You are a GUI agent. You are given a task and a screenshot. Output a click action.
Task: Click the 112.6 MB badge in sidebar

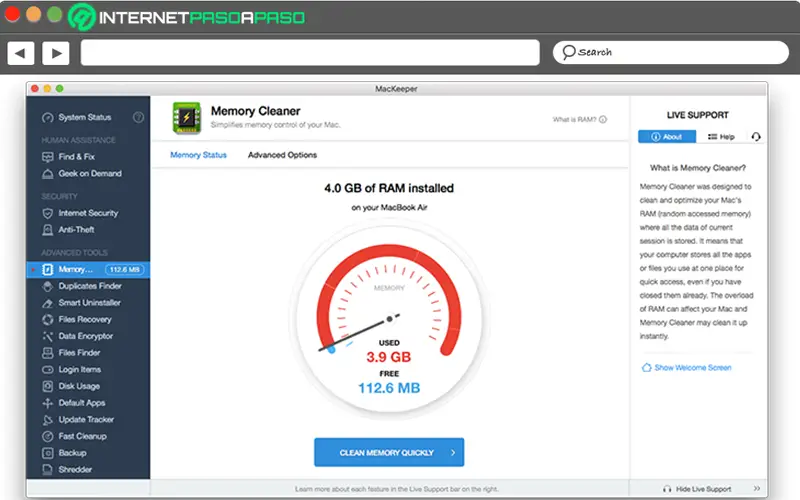124,269
